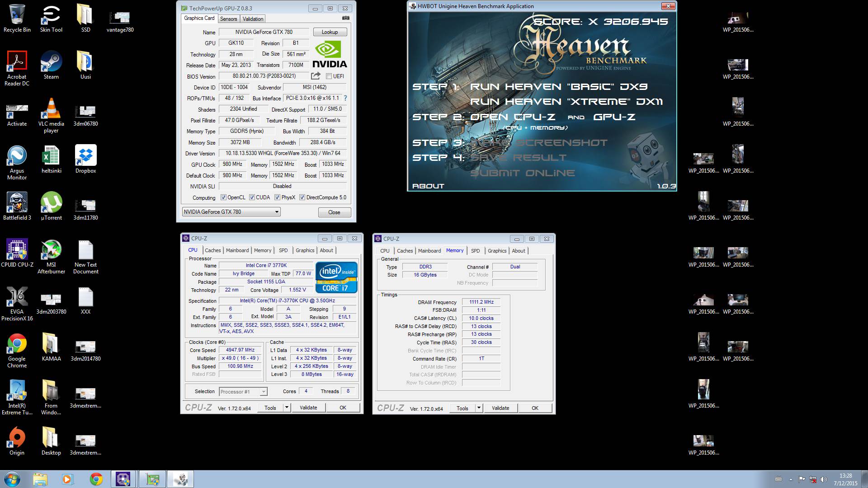868x488 pixels.
Task: Launch CPUID CPU-Z desktop shortcut
Action: point(17,253)
